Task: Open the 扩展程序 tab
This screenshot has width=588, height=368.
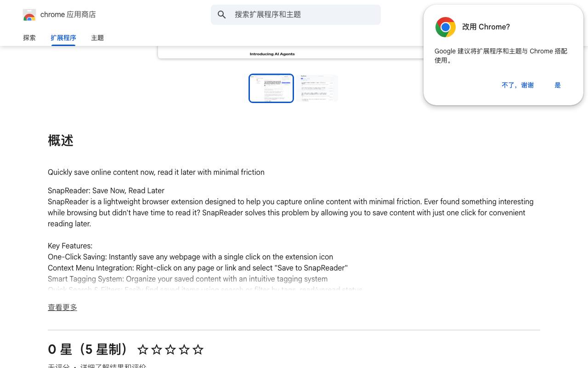Action: tap(63, 38)
